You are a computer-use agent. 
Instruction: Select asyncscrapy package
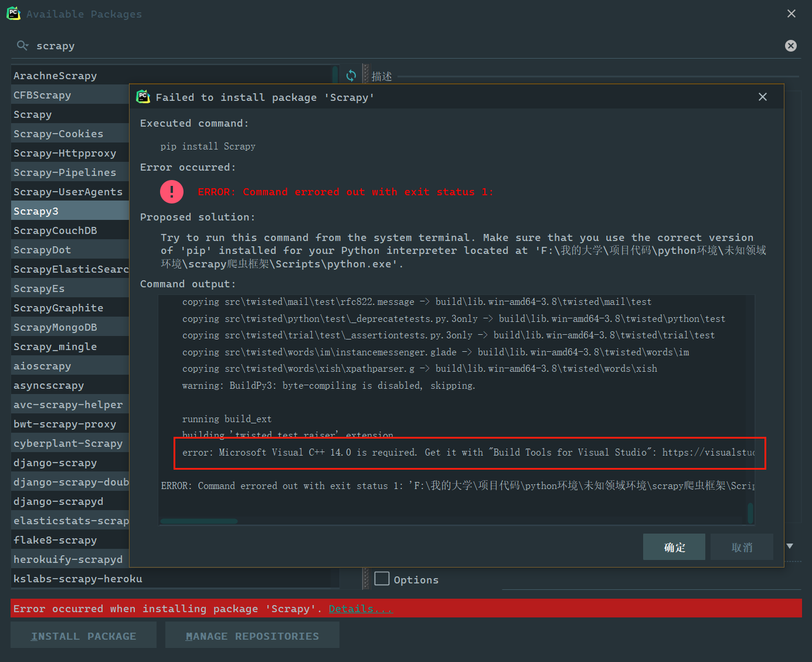70,385
